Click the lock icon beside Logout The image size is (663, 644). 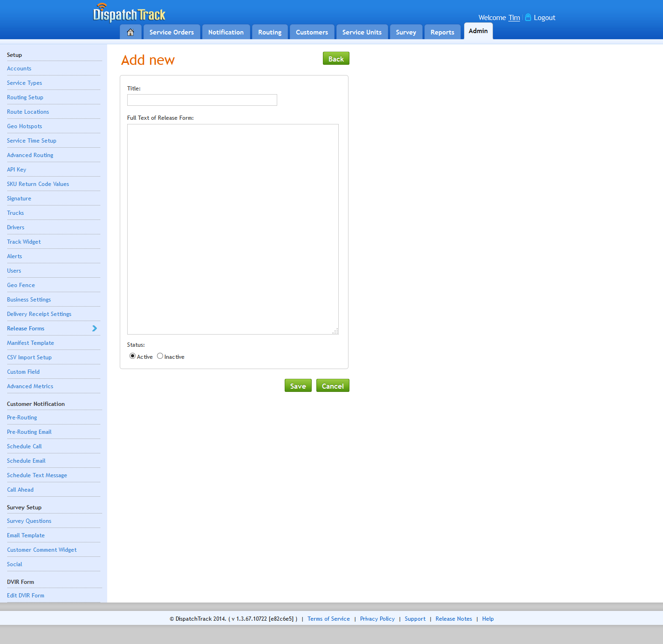point(527,17)
